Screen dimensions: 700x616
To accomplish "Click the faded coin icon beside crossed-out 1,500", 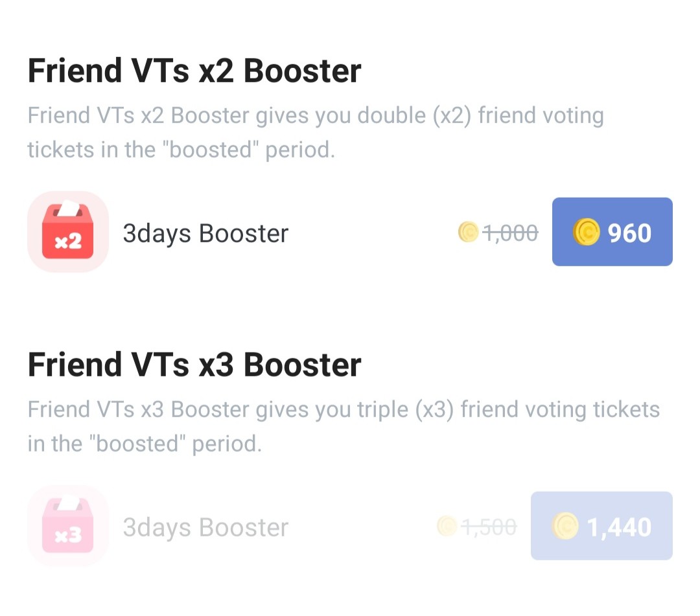I will click(x=447, y=526).
